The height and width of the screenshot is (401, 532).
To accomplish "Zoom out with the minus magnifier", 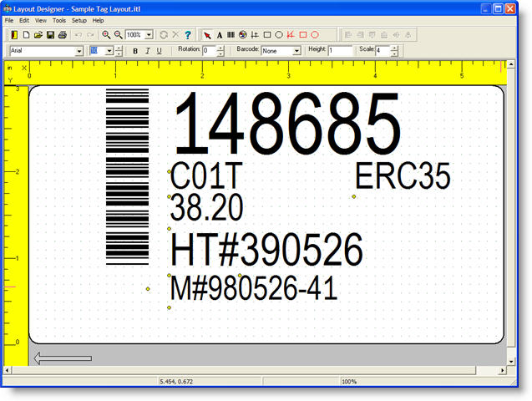I will tap(118, 34).
